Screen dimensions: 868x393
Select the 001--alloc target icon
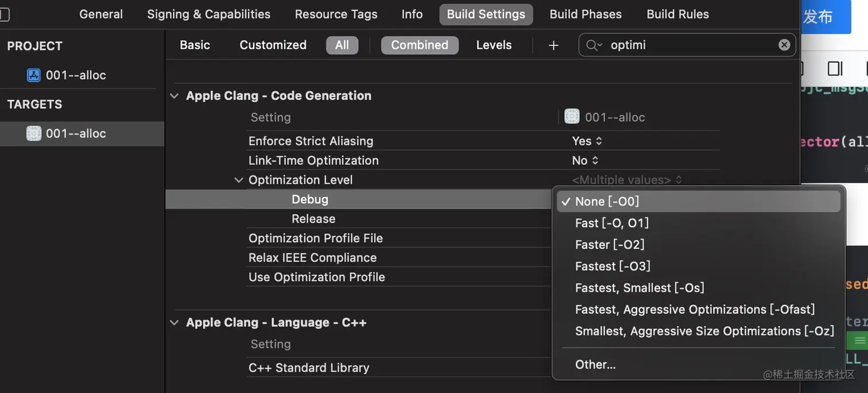(34, 133)
